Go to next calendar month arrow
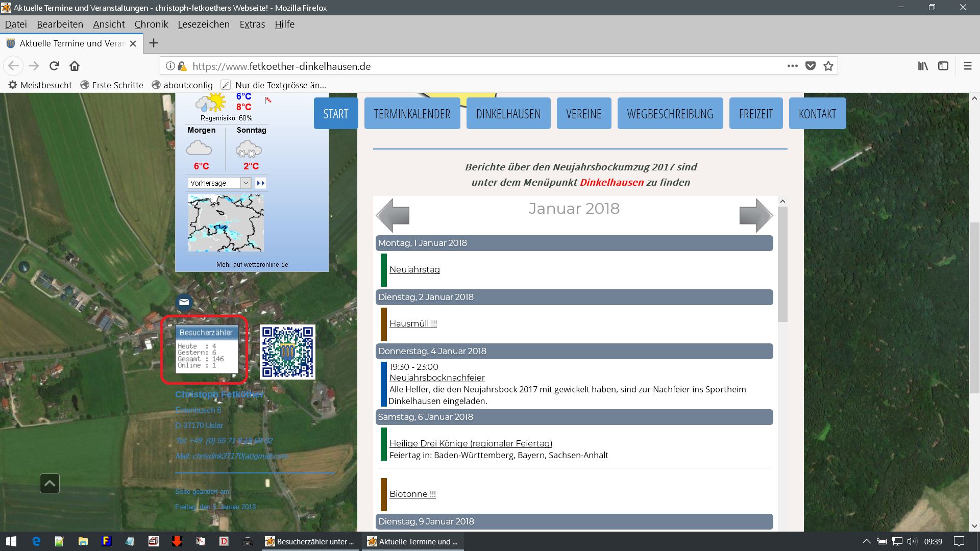Screen dimensions: 980x551 pos(755,215)
